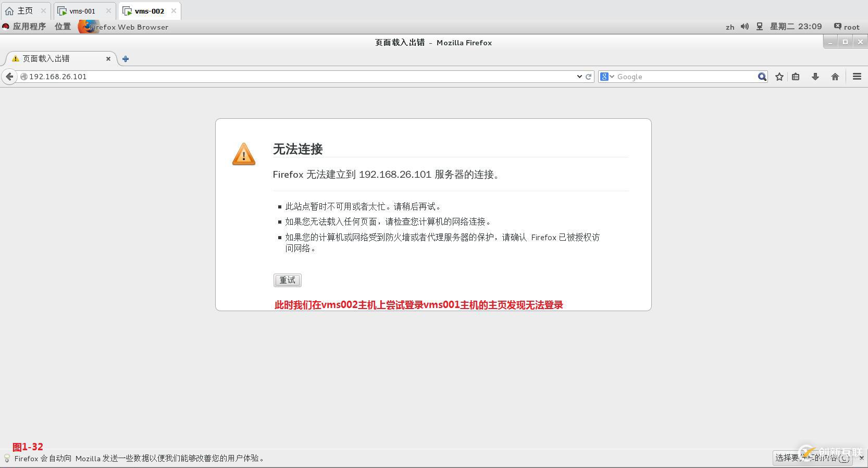Choose search engine via Google icon dropdown

(x=607, y=77)
